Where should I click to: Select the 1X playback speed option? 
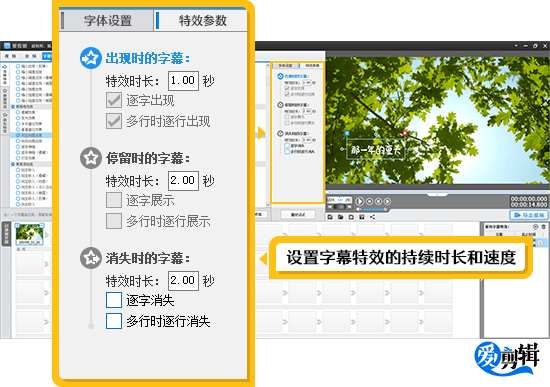pyautogui.click(x=340, y=200)
